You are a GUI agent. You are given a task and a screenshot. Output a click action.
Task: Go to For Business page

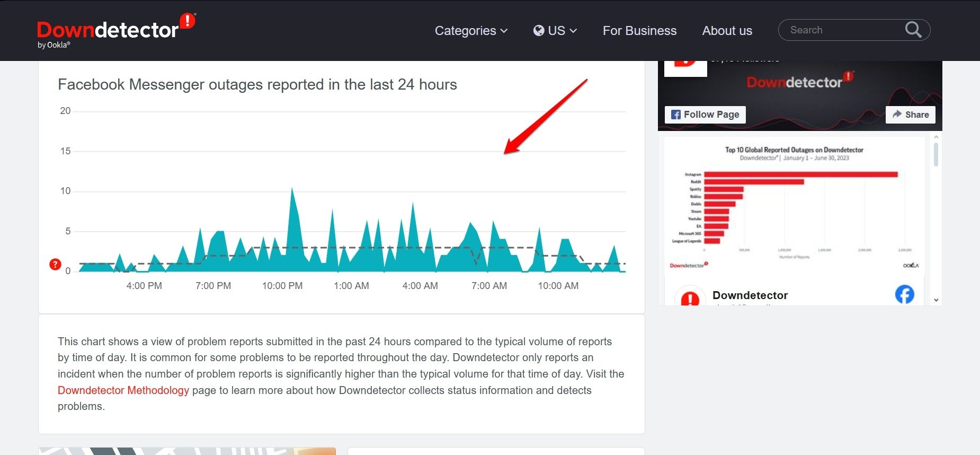pyautogui.click(x=639, y=31)
